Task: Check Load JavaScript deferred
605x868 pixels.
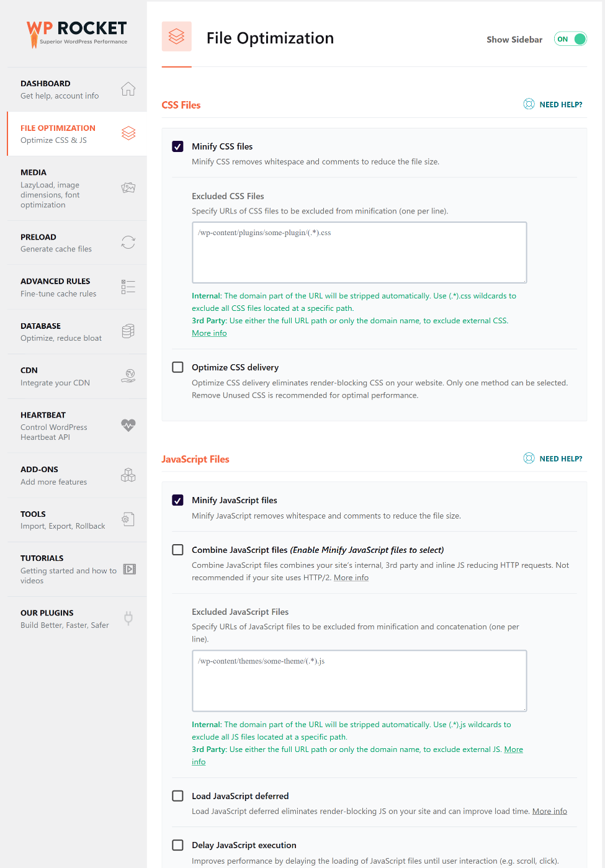Action: pyautogui.click(x=177, y=795)
